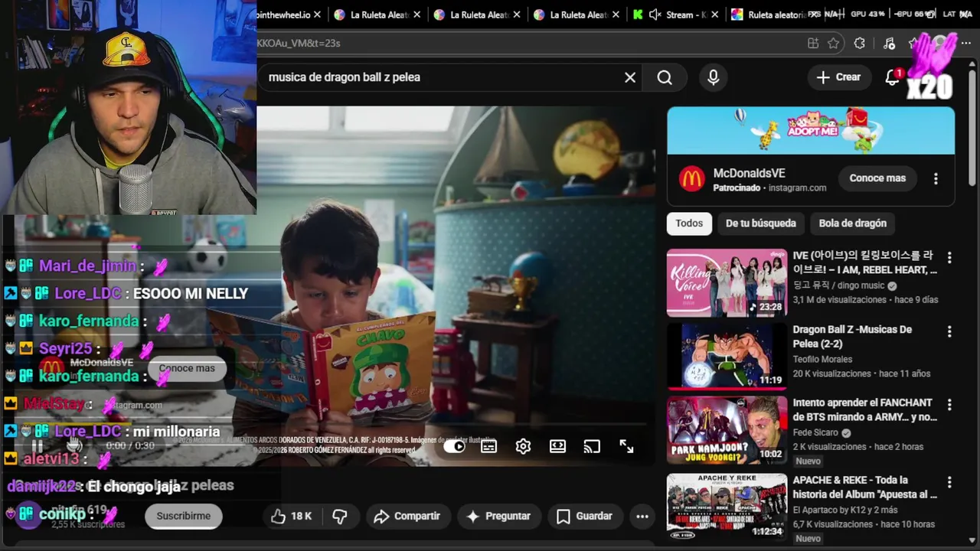Toggle the autoplay switch in the player
Image resolution: width=980 pixels, height=551 pixels.
pos(455,446)
